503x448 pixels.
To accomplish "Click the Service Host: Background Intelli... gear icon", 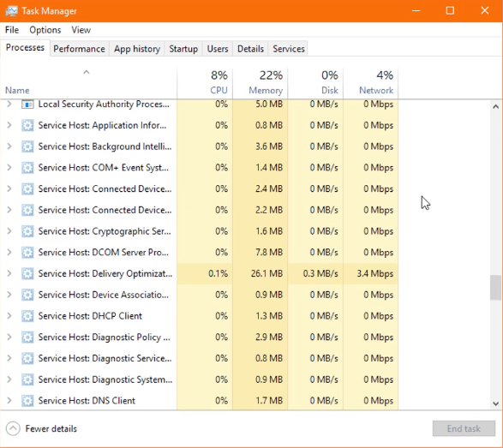I will [x=27, y=146].
